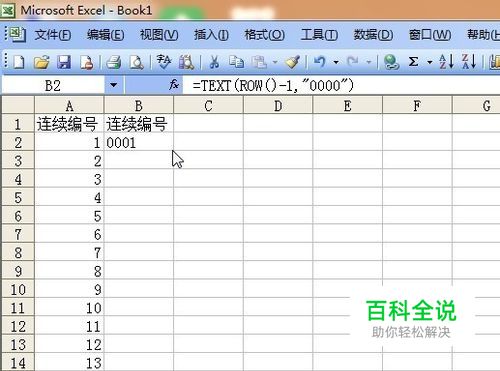This screenshot has height=371, width=500.
Task: Click empty cell D5
Action: [x=278, y=198]
